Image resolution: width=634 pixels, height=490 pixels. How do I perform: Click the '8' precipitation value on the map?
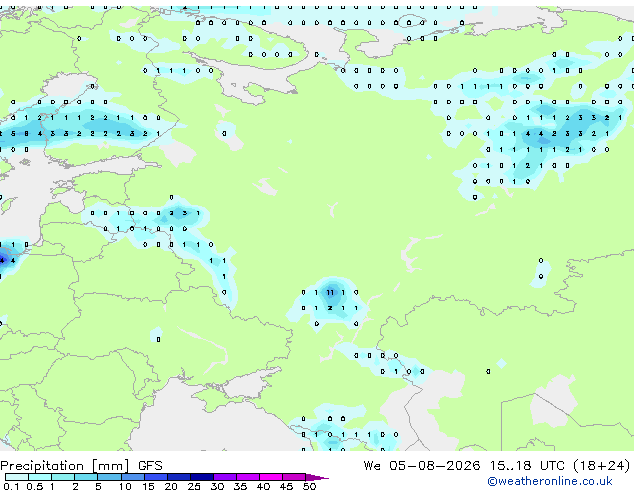pyautogui.click(x=26, y=133)
